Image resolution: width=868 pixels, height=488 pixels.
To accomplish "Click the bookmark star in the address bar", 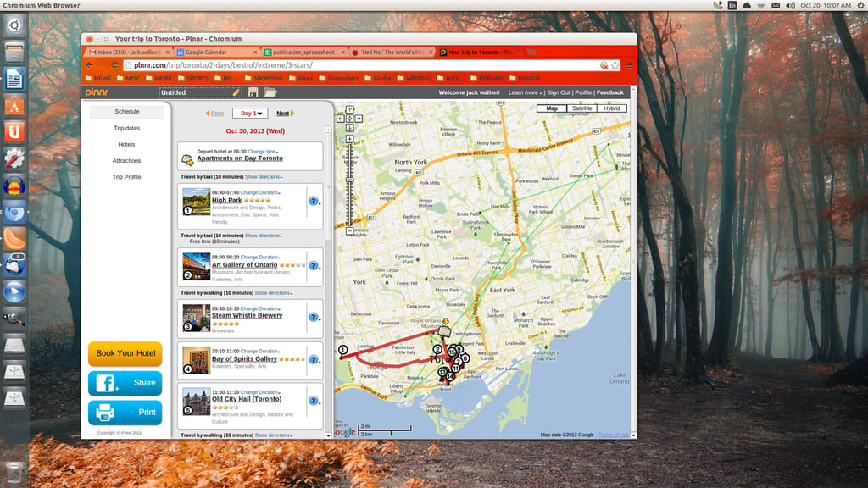I will 615,65.
